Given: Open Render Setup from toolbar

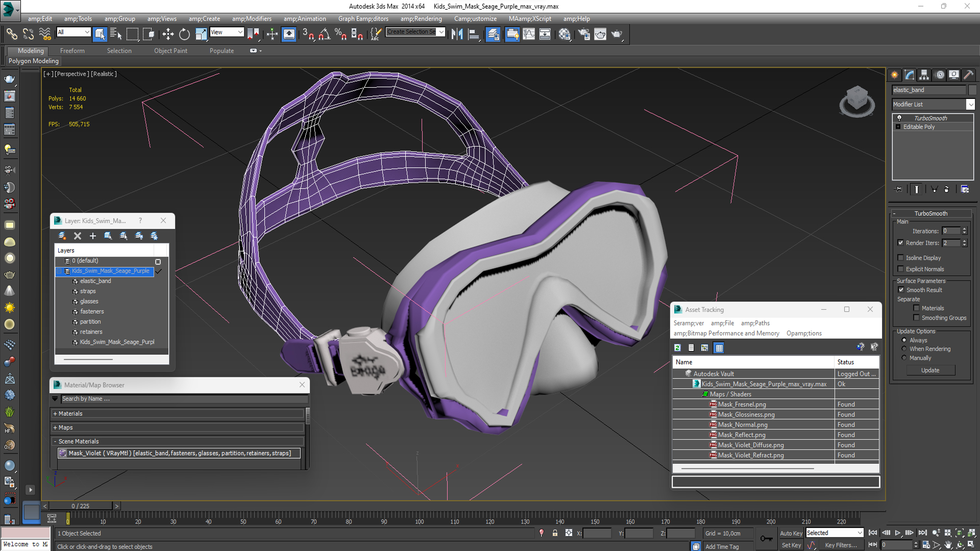Looking at the screenshot, I should 584,34.
